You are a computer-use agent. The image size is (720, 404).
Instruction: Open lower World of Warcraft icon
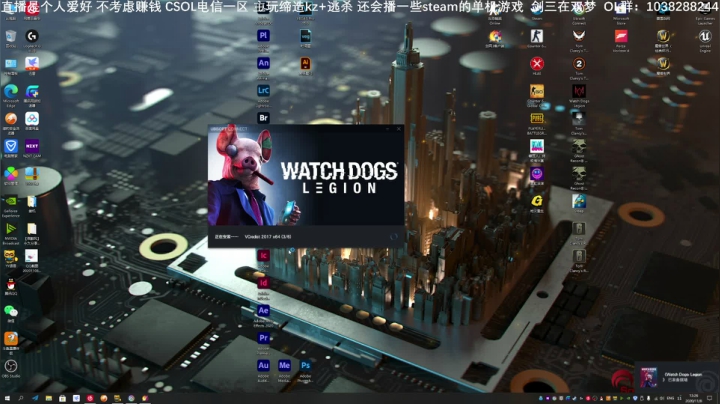coord(663,64)
